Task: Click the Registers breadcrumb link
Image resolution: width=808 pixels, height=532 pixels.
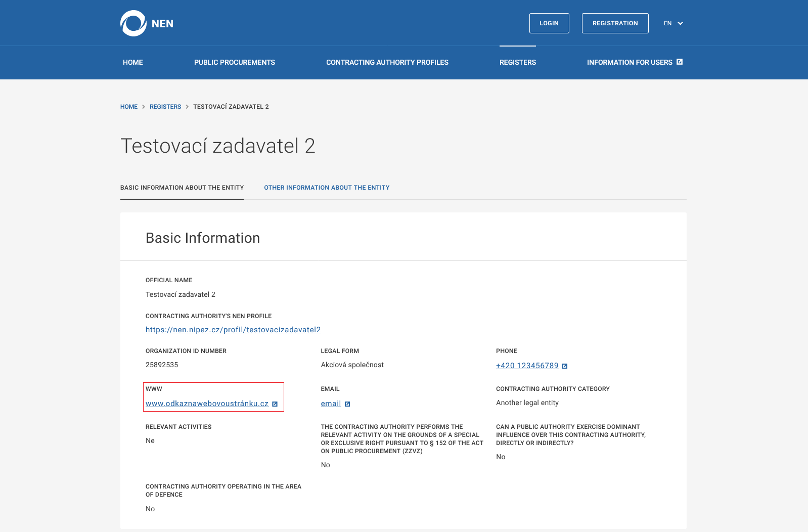Action: (165, 107)
